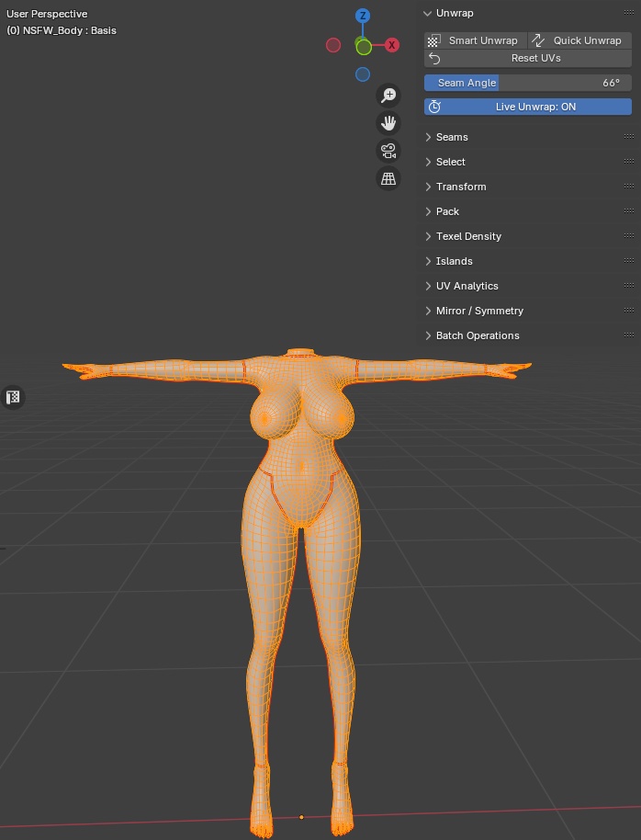Click the Quick Unwrap button
Image resolution: width=641 pixels, height=840 pixels.
click(x=580, y=40)
